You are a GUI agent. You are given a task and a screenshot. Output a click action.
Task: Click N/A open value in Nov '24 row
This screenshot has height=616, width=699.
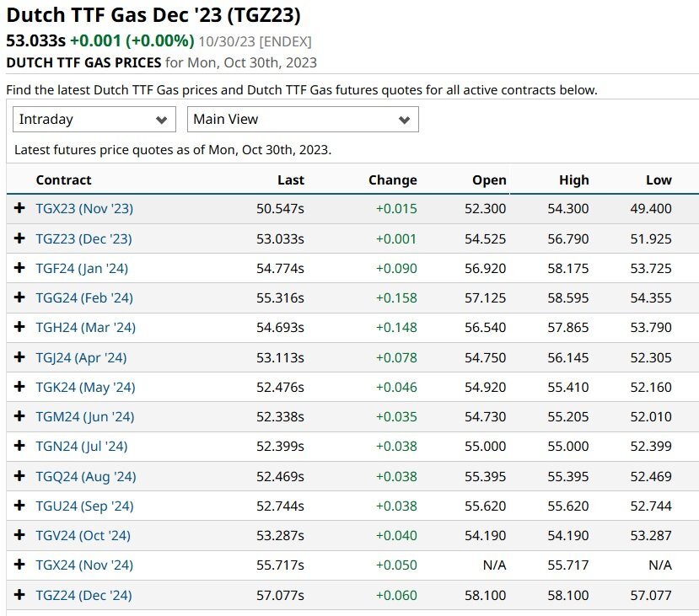494,565
